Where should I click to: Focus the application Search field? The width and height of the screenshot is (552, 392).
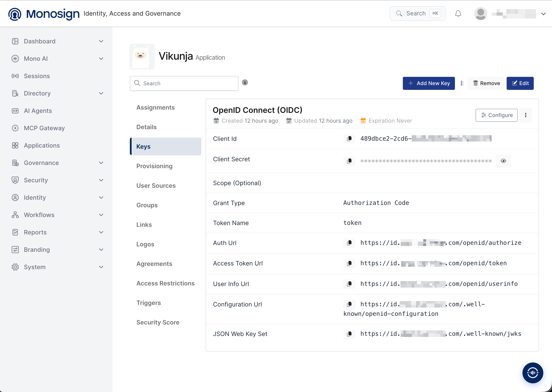[184, 84]
